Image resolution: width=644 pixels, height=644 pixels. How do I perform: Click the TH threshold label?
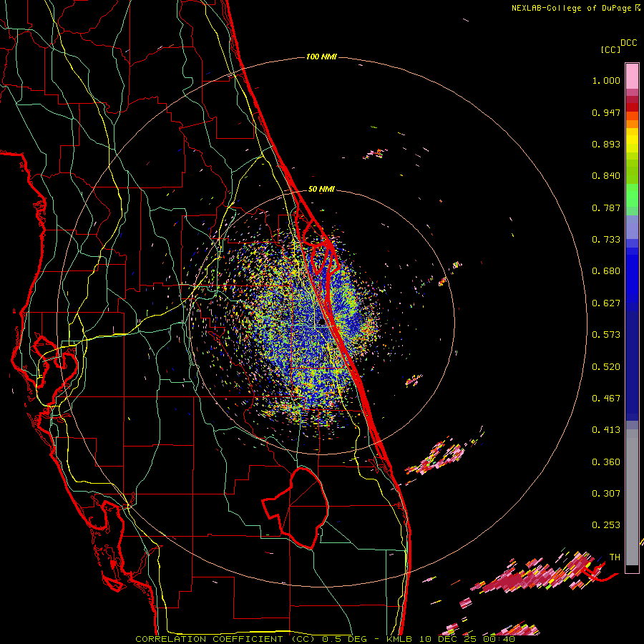pyautogui.click(x=615, y=557)
